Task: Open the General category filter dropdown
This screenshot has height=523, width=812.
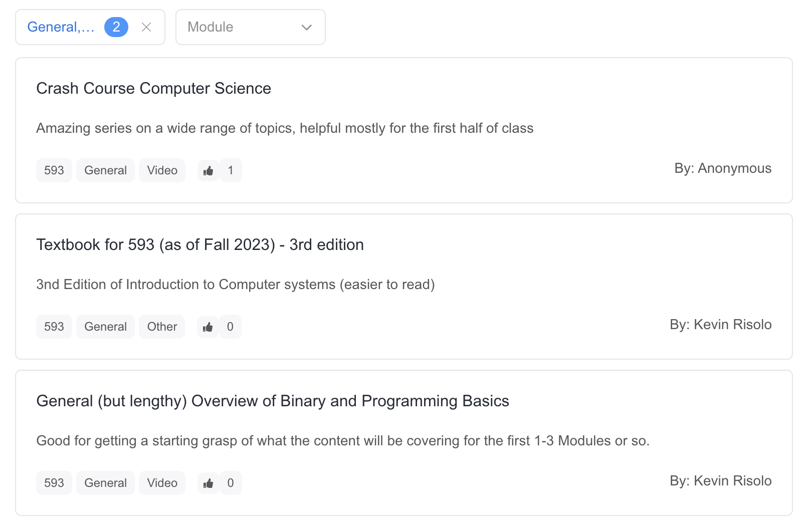Action: (61, 27)
